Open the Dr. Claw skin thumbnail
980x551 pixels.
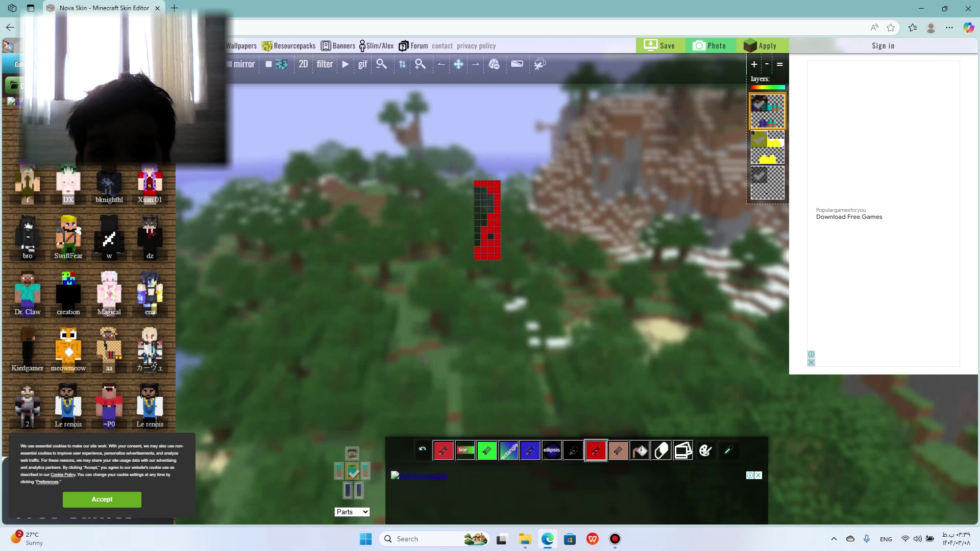coord(28,293)
